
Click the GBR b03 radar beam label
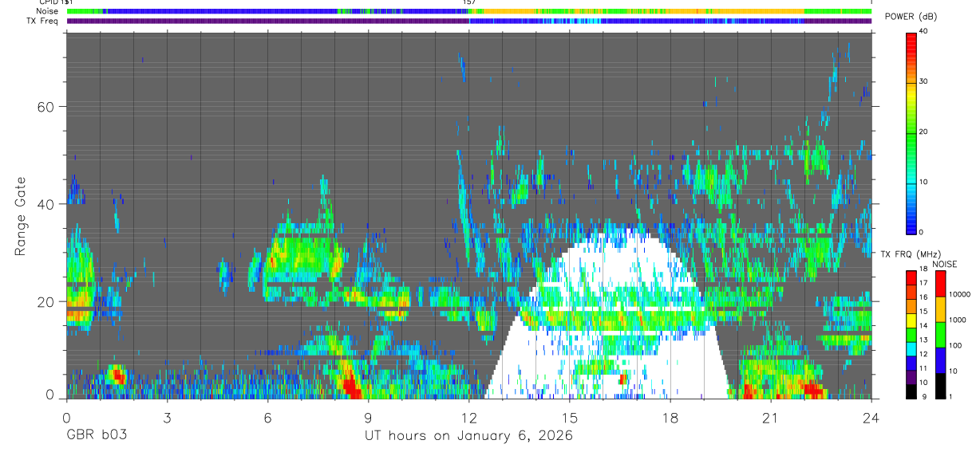coord(97,436)
